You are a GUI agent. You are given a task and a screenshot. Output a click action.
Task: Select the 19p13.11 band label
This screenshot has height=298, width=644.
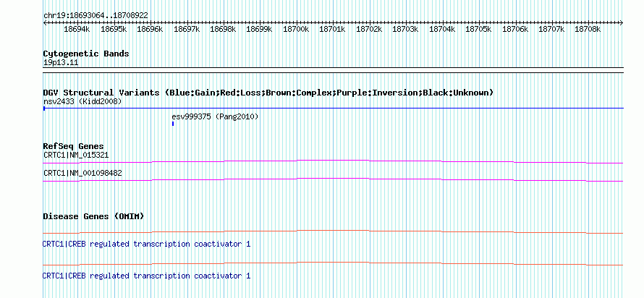pos(61,63)
